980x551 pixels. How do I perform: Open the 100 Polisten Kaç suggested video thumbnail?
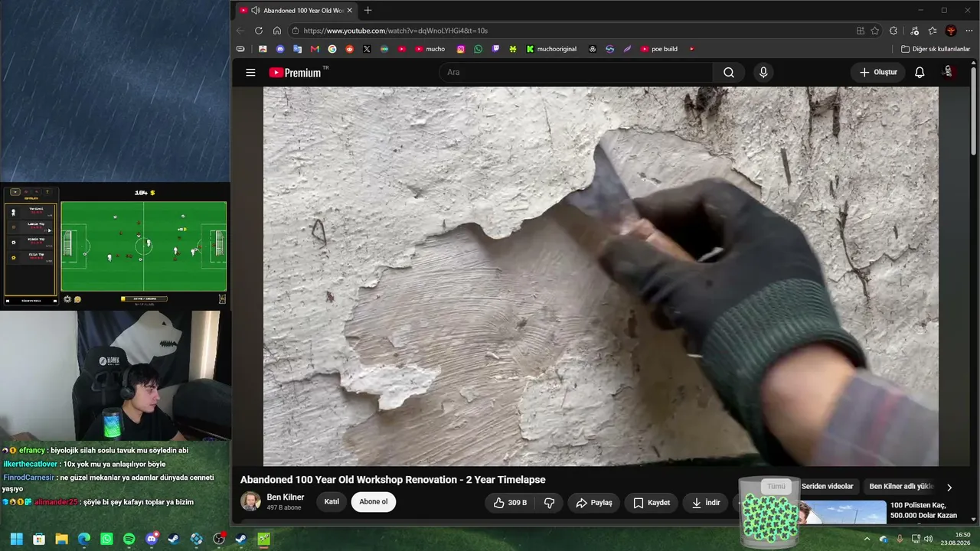[x=842, y=514]
